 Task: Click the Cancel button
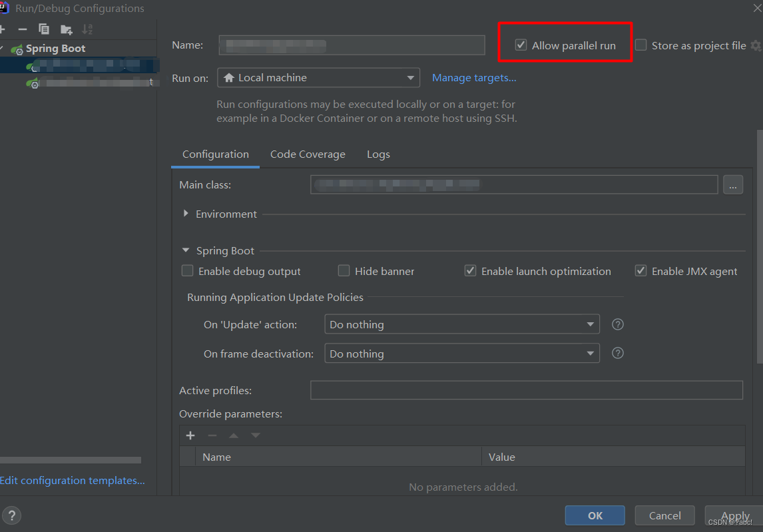[x=664, y=515]
